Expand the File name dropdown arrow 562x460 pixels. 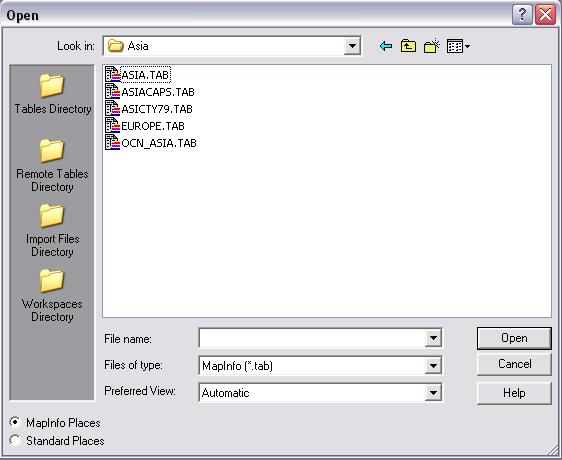433,338
